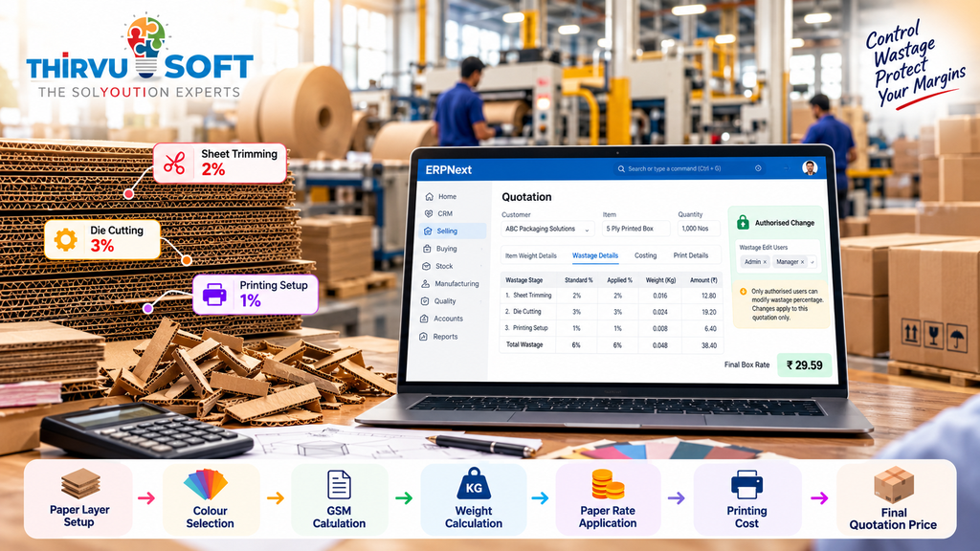Open the Print Details tab

pyautogui.click(x=691, y=255)
